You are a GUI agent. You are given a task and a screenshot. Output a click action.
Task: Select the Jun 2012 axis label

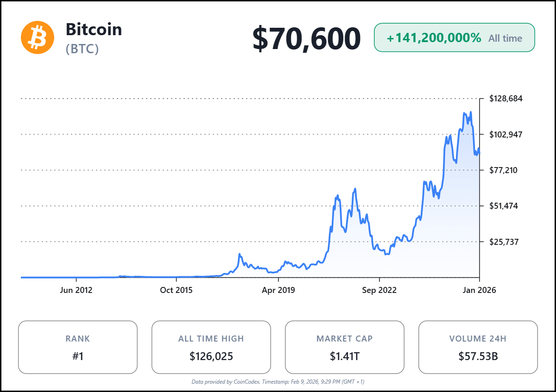click(x=76, y=290)
